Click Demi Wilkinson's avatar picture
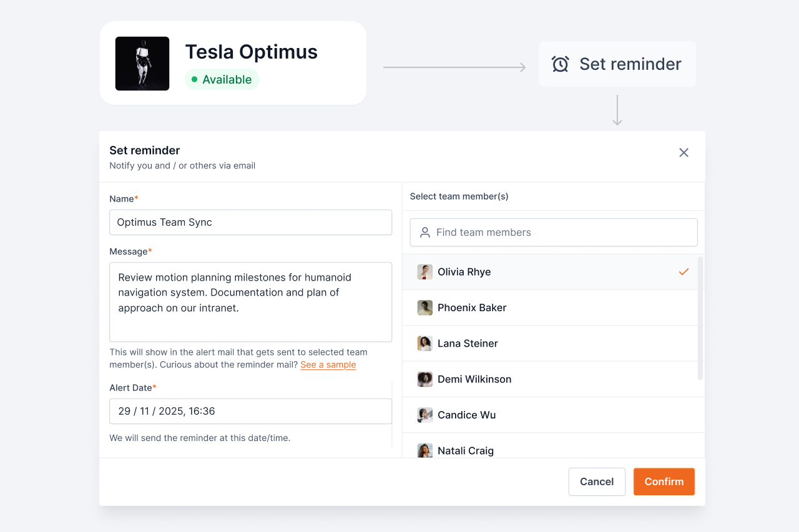 click(x=425, y=379)
